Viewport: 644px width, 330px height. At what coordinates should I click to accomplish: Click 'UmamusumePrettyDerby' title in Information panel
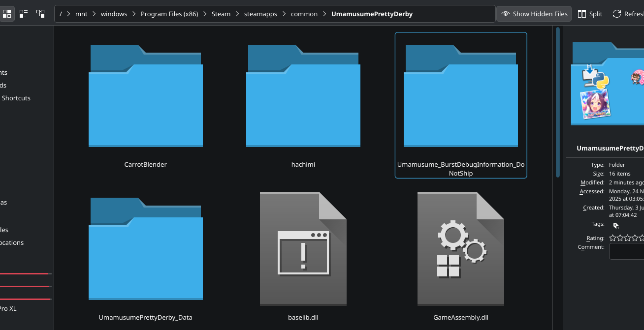610,148
